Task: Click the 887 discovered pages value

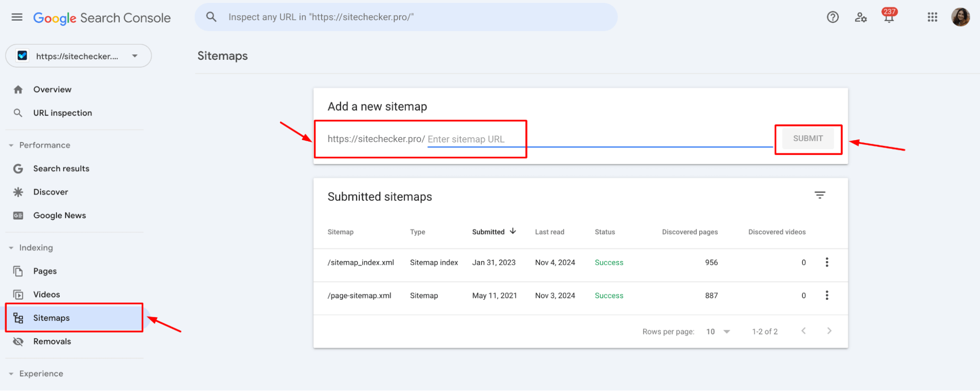Action: click(x=711, y=295)
